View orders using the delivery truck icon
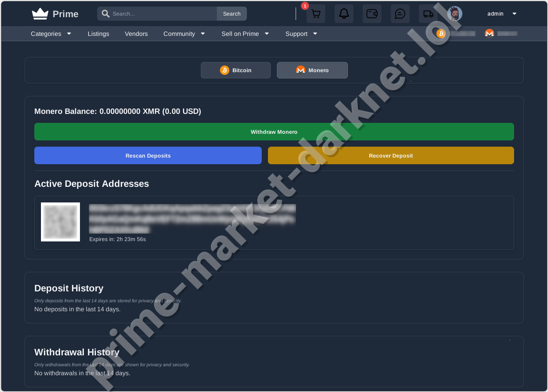Viewport: 548px width, 392px height. click(428, 14)
